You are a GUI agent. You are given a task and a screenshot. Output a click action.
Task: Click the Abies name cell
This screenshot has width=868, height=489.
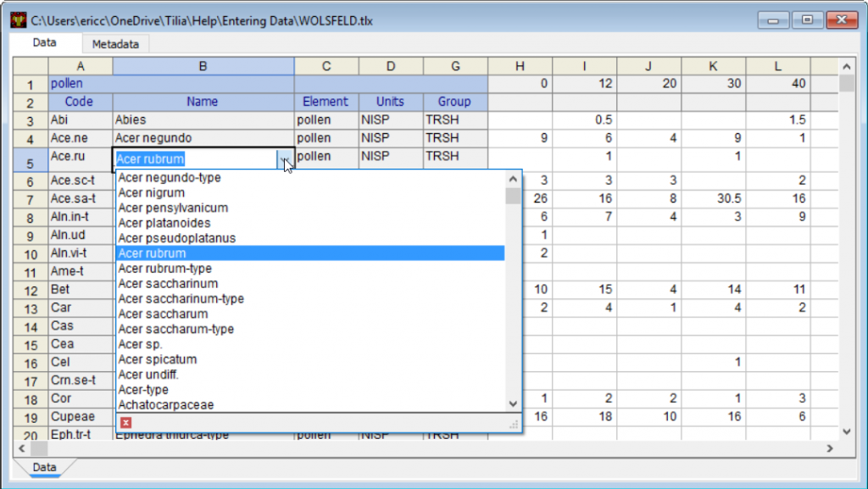click(x=203, y=120)
